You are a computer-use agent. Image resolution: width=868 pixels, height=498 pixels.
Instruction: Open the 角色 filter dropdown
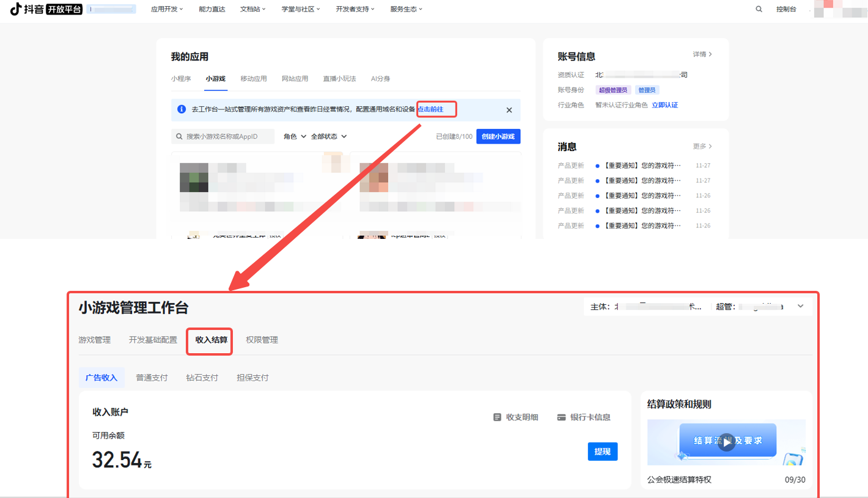(295, 136)
